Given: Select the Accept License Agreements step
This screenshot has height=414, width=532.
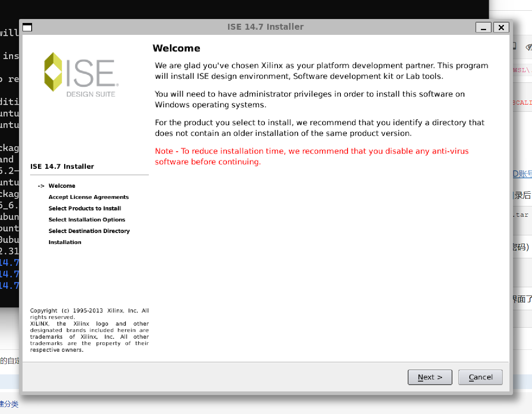Looking at the screenshot, I should (88, 197).
